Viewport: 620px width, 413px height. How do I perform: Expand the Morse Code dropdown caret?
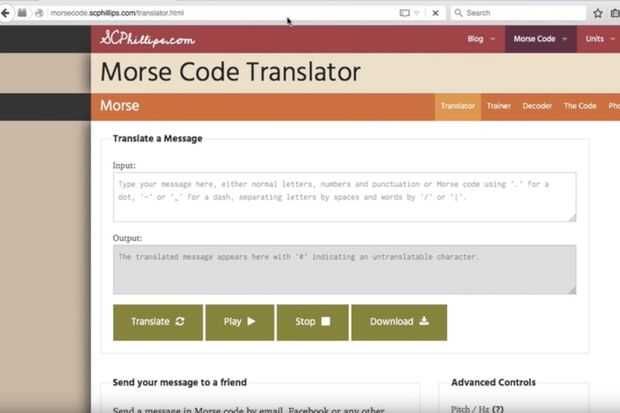click(x=565, y=39)
